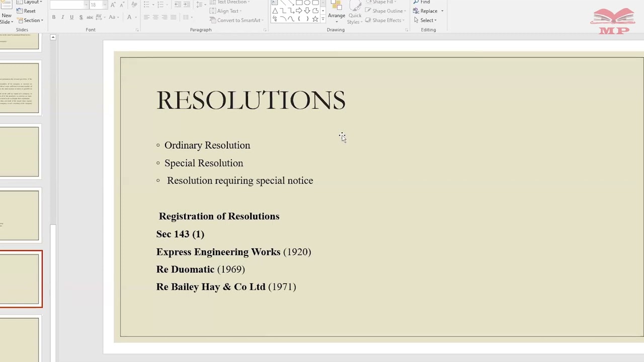Click 'Express Engineering Works (1920)' text

click(x=233, y=252)
